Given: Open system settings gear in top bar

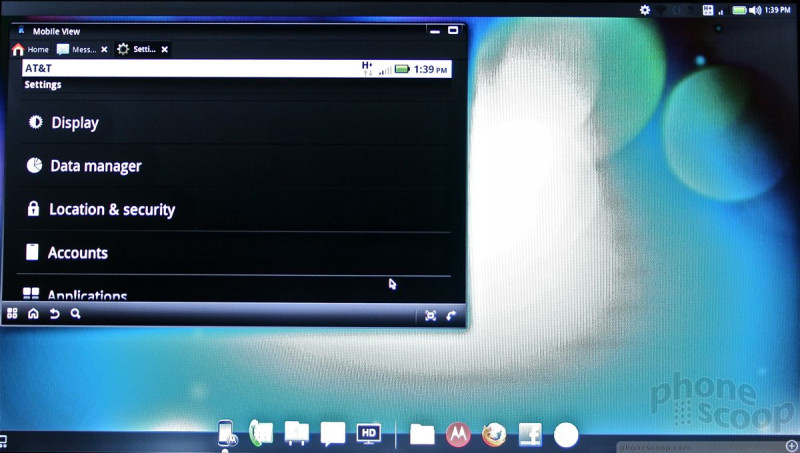Looking at the screenshot, I should click(645, 10).
